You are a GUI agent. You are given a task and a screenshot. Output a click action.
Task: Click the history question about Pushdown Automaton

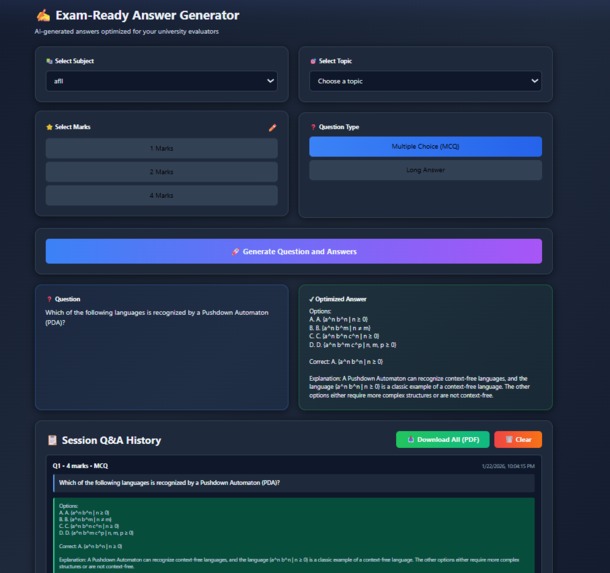coord(169,483)
